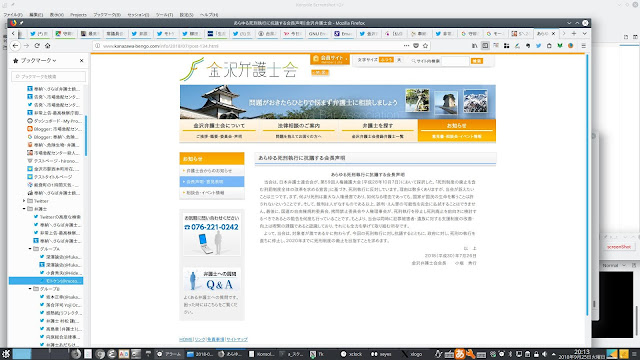Image resolution: width=640 pixels, height=360 pixels.
Task: Open テストページ bookmark entry
Action: tap(54, 161)
